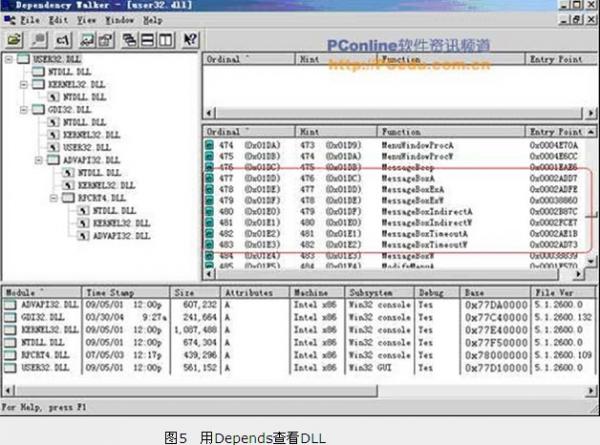The image size is (600, 445).
Task: Click the export icon beside MenuWindowProcA row
Action: tap(209, 145)
